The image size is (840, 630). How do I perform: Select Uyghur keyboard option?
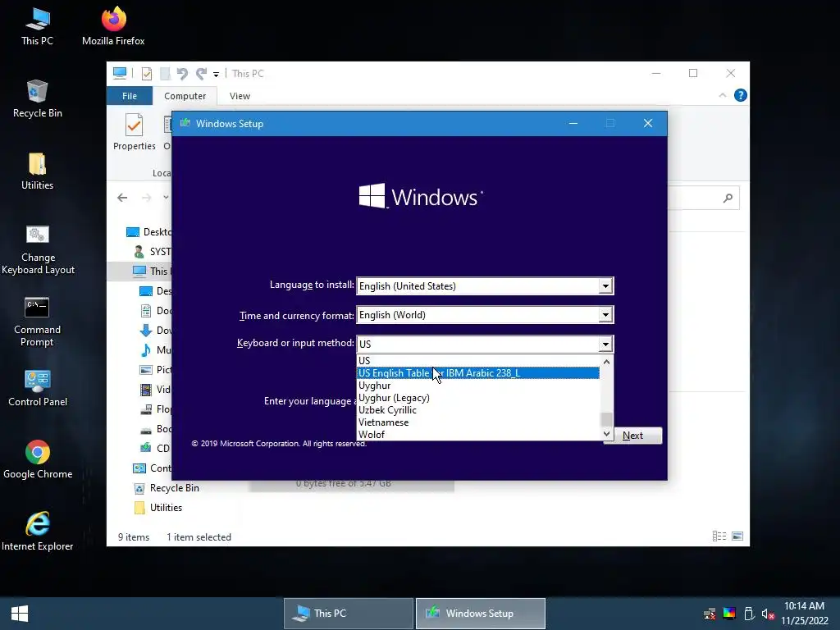pyautogui.click(x=478, y=386)
